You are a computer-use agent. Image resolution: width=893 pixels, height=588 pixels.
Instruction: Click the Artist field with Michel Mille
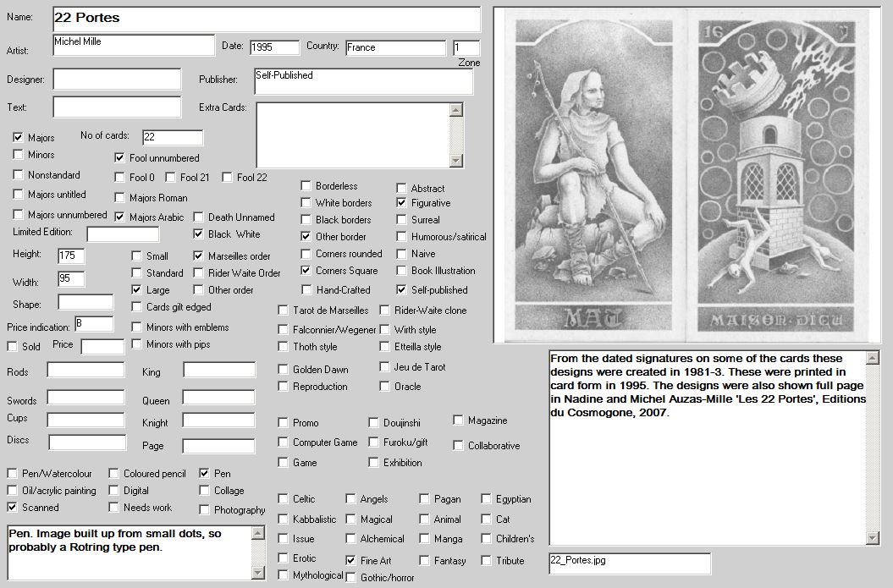[133, 45]
